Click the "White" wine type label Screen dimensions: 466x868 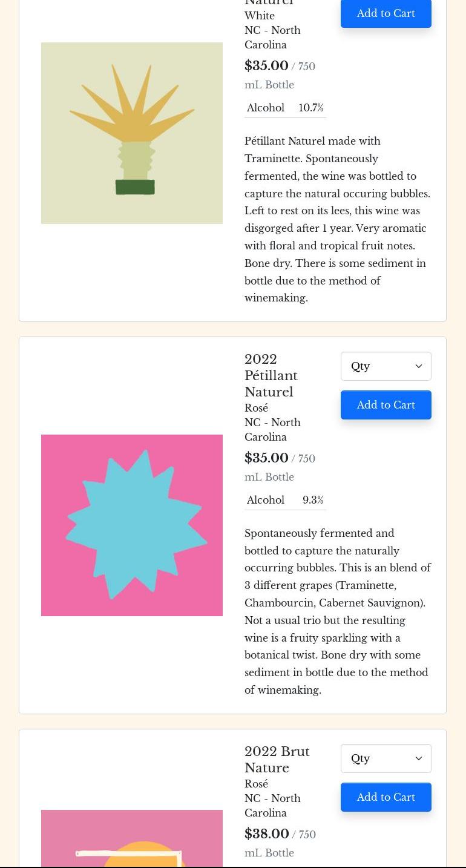pyautogui.click(x=260, y=16)
